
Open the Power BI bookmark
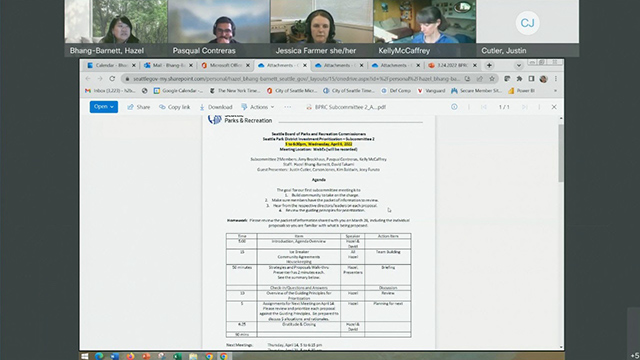(x=522, y=91)
